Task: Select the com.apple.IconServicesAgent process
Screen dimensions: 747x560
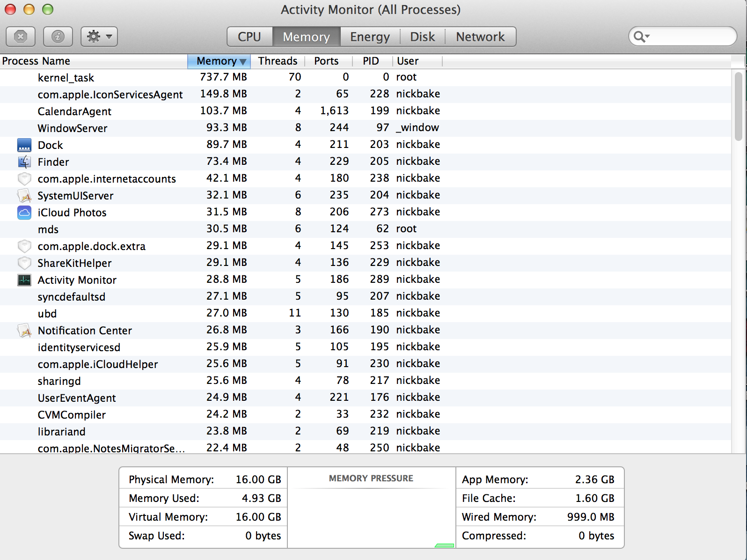Action: coord(365,94)
